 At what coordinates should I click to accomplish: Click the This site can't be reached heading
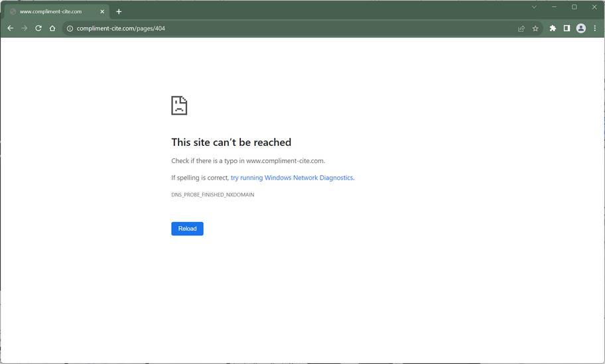tap(231, 143)
